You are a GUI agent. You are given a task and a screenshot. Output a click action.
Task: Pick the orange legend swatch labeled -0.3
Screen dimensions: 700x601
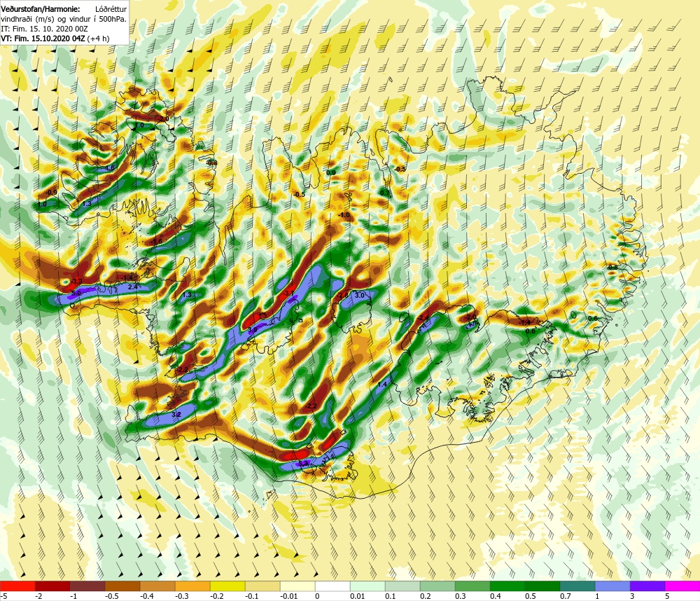tap(192, 586)
